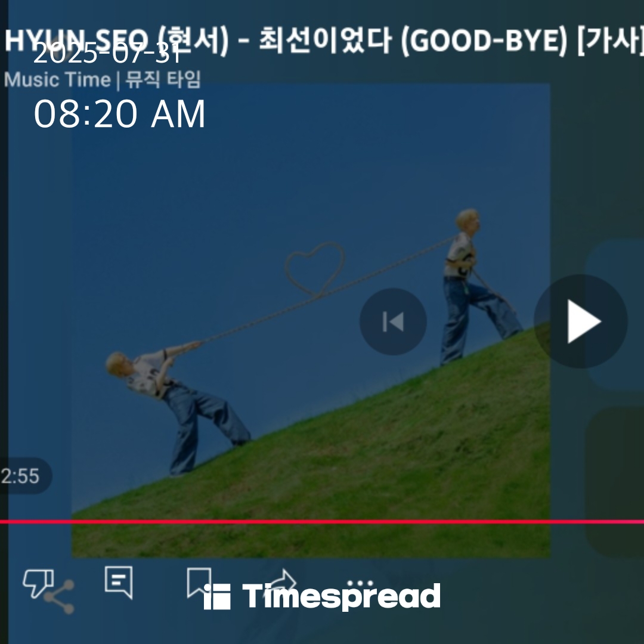Click the red video progress bar
The width and height of the screenshot is (644, 644).
click(x=322, y=522)
